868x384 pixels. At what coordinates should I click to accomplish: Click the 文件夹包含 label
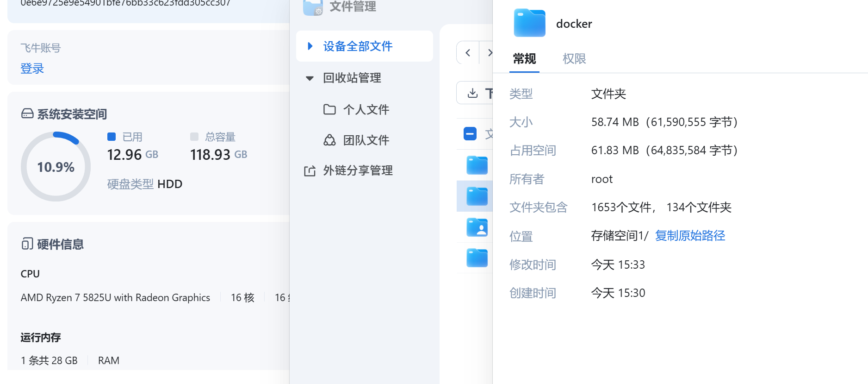click(x=539, y=208)
